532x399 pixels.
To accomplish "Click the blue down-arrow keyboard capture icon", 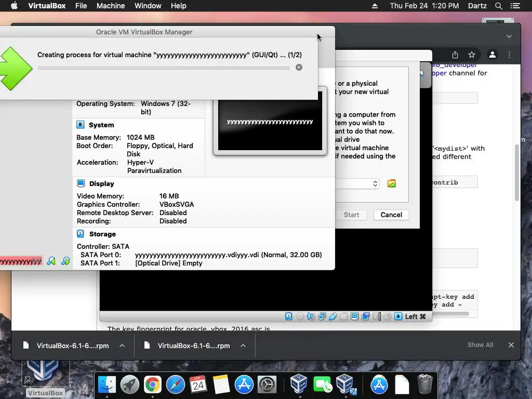I will point(398,316).
